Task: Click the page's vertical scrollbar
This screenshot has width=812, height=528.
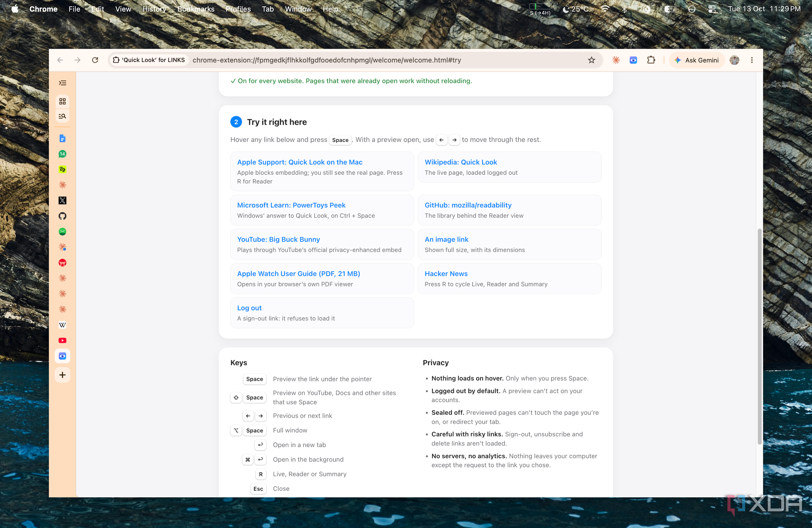Action: click(759, 336)
